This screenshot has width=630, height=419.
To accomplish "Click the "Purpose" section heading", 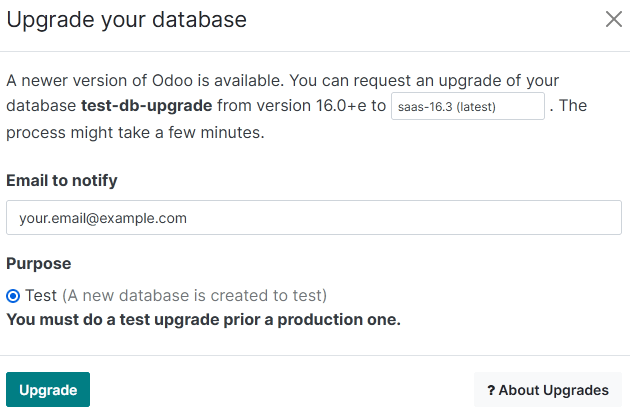I will coord(39,263).
